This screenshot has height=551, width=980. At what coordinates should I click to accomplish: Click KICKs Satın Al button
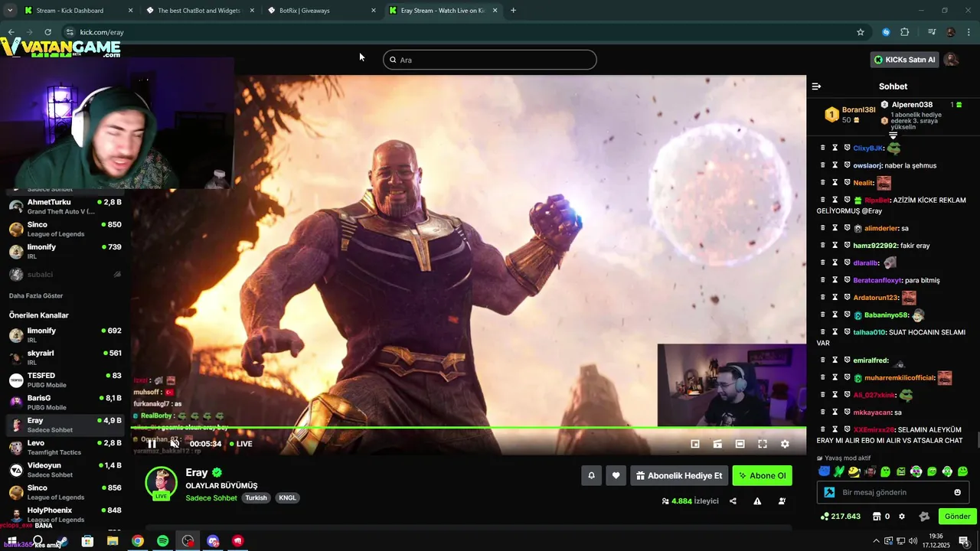click(x=904, y=60)
